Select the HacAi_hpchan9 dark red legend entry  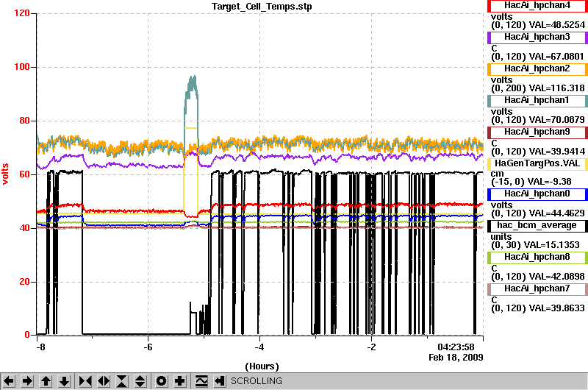pyautogui.click(x=537, y=132)
